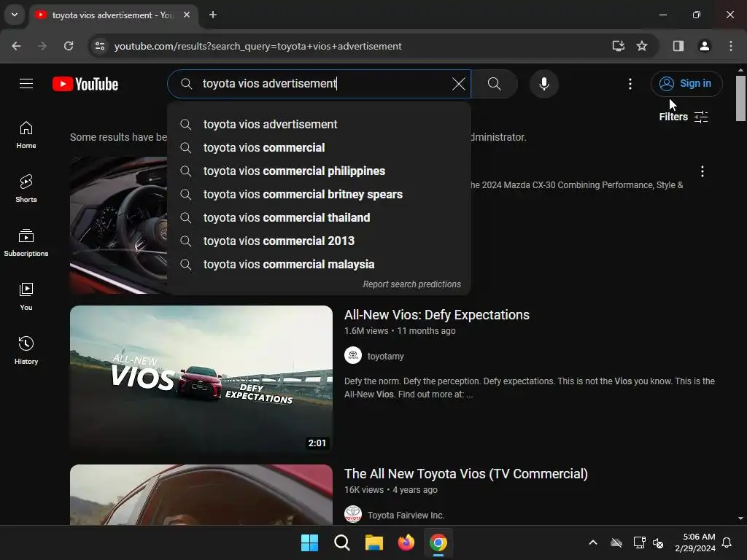This screenshot has width=747, height=560.
Task: Click the cloud sync icon in system tray
Action: (x=616, y=542)
